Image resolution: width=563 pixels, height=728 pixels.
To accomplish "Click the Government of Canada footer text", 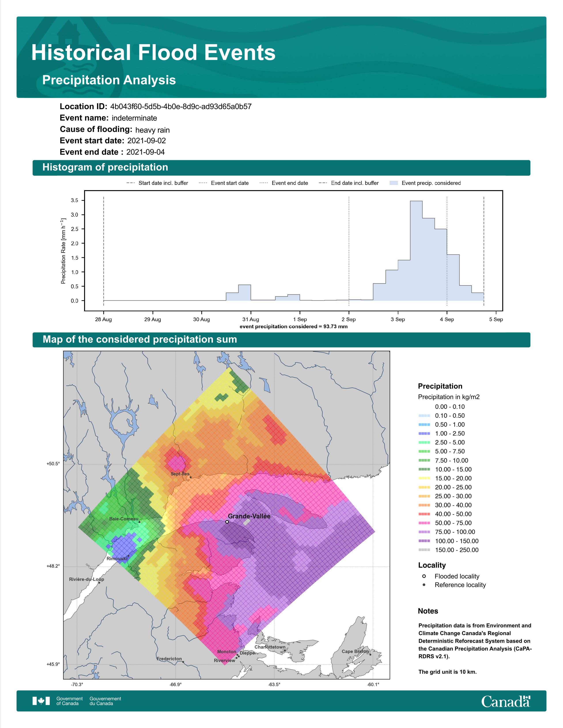I will coord(69,701).
